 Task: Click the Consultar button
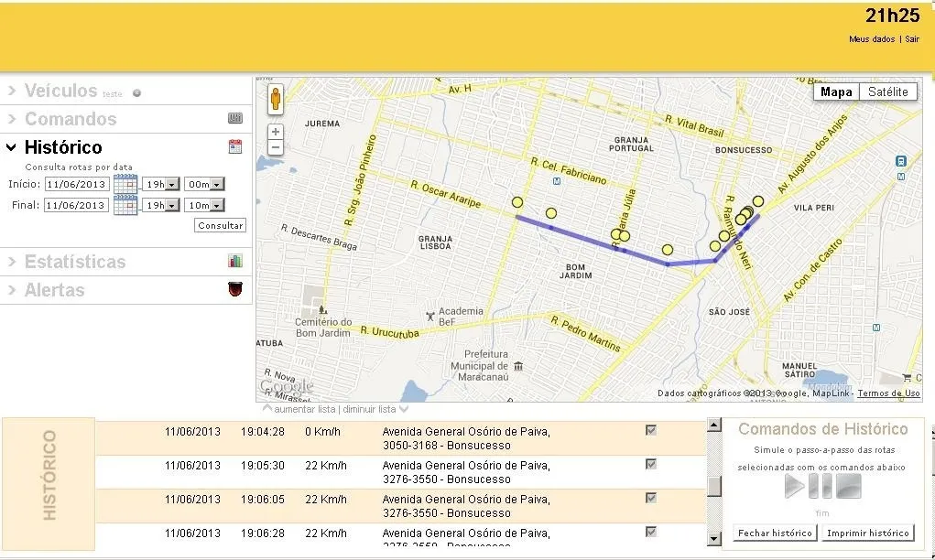(x=220, y=225)
